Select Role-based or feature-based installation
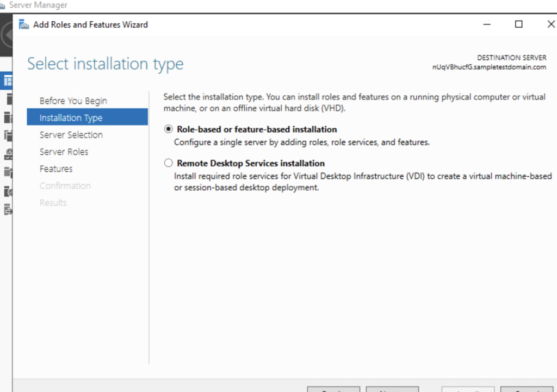557x392 pixels. point(168,129)
